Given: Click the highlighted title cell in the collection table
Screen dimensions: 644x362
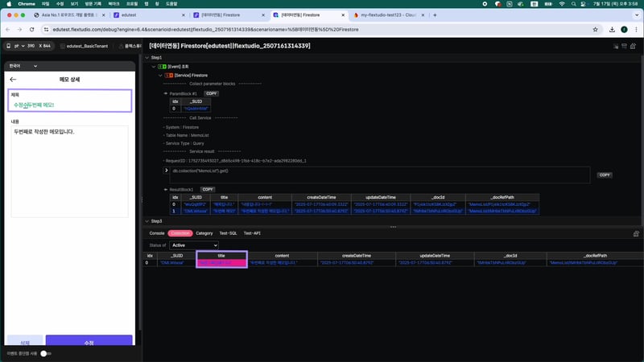Looking at the screenshot, I should [221, 263].
